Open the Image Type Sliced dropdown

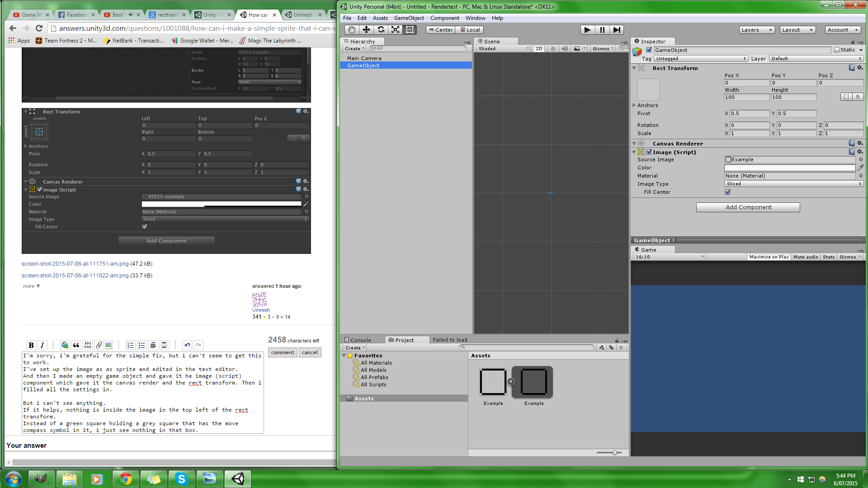click(793, 184)
